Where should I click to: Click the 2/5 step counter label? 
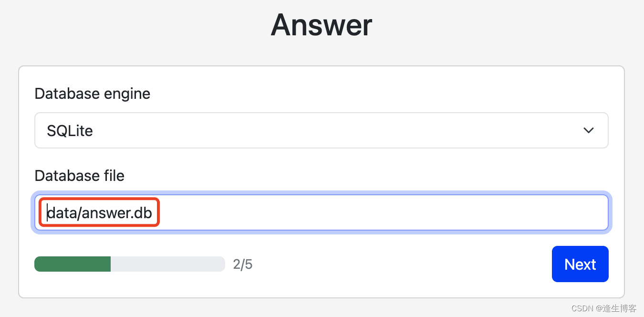tap(243, 264)
